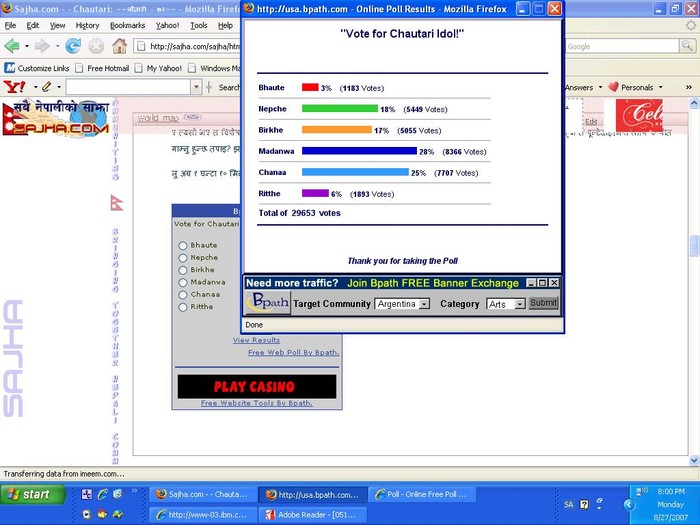Viewport: 700px width, 525px height.
Task: Select the Birkhe radio button
Action: point(183,270)
